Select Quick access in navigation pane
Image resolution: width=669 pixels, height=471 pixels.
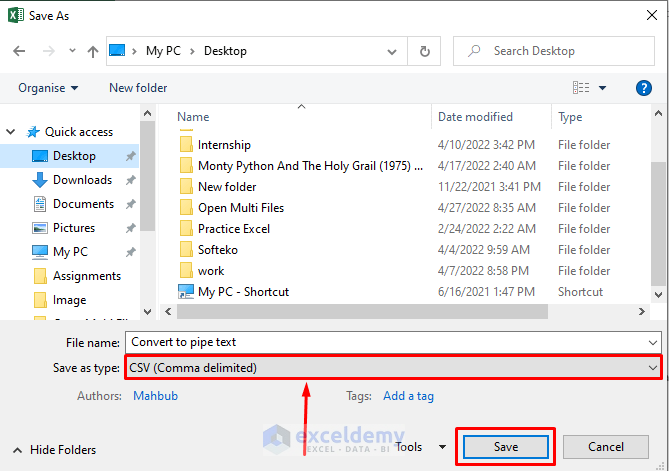tap(79, 132)
